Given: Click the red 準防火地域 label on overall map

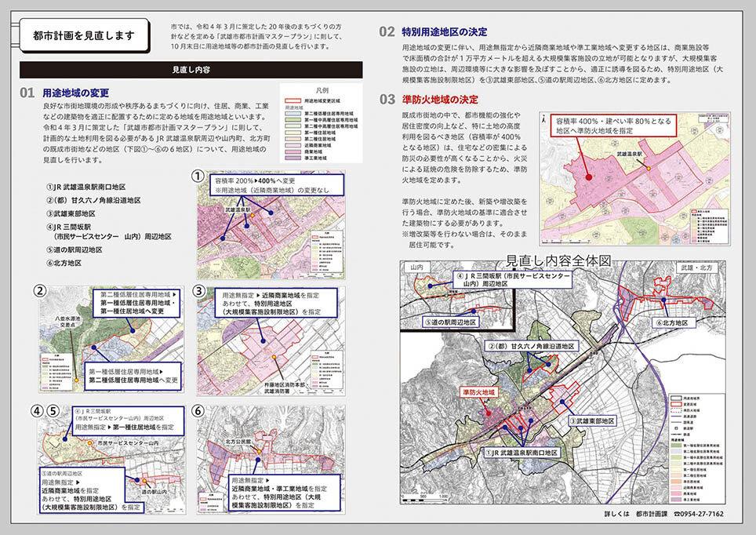Looking at the screenshot, I should [x=479, y=393].
